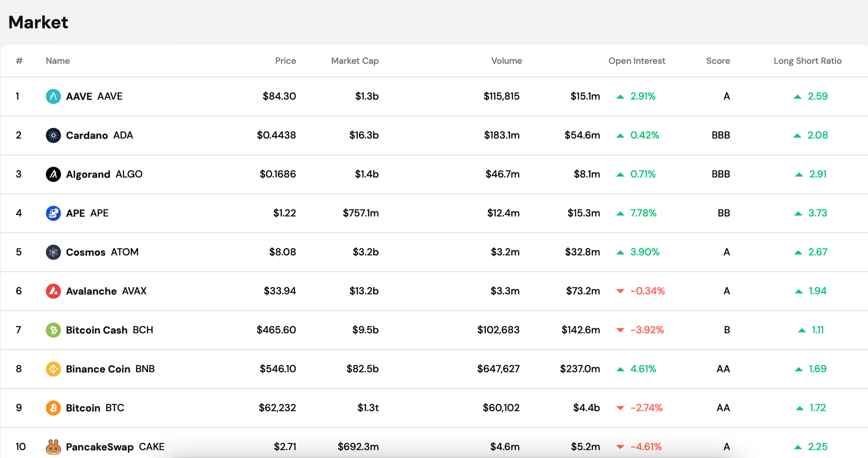Open the Bitcoin Cash asset name link
This screenshot has width=868, height=458.
(x=97, y=330)
